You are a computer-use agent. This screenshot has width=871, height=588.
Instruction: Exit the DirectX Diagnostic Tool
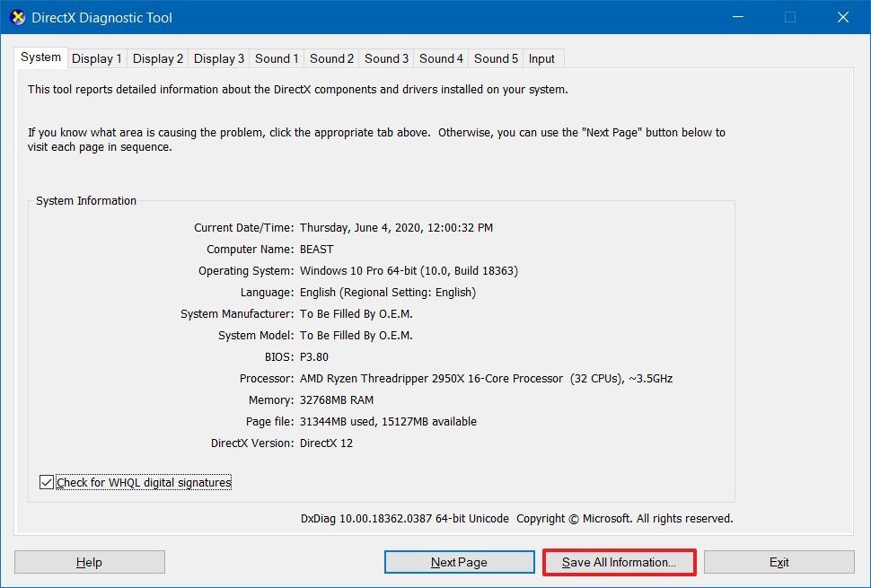click(x=779, y=562)
